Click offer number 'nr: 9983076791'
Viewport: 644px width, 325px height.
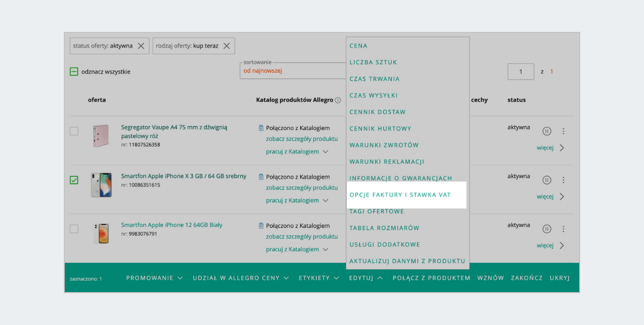139,234
